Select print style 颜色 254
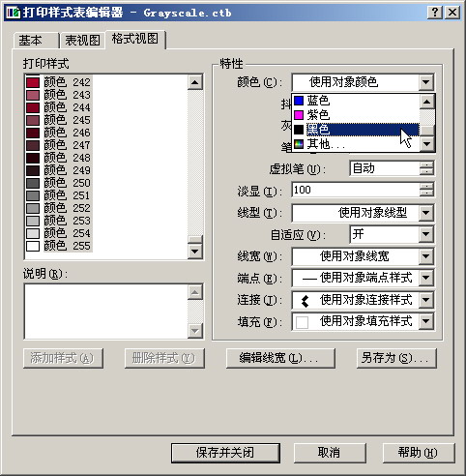The width and height of the screenshot is (466, 476). point(59,233)
